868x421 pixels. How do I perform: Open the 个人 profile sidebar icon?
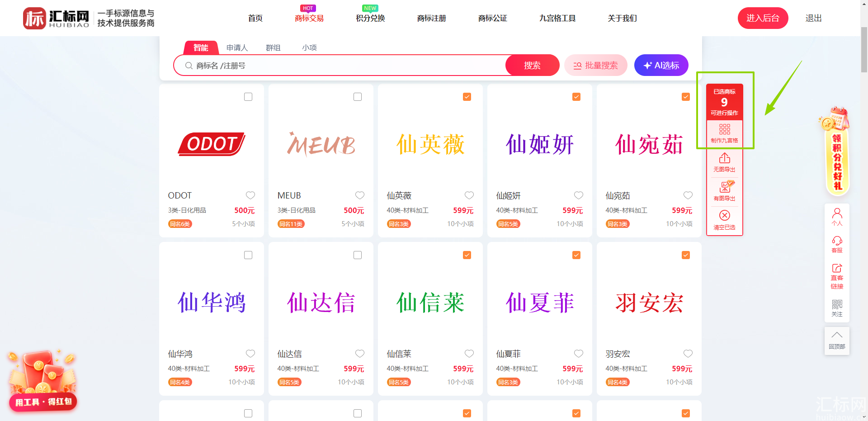click(837, 213)
